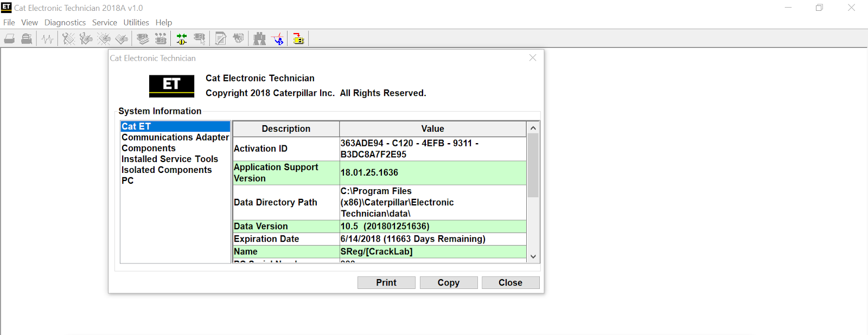
Task: Open Active Event Codes toolbar icon
Action: (x=104, y=38)
